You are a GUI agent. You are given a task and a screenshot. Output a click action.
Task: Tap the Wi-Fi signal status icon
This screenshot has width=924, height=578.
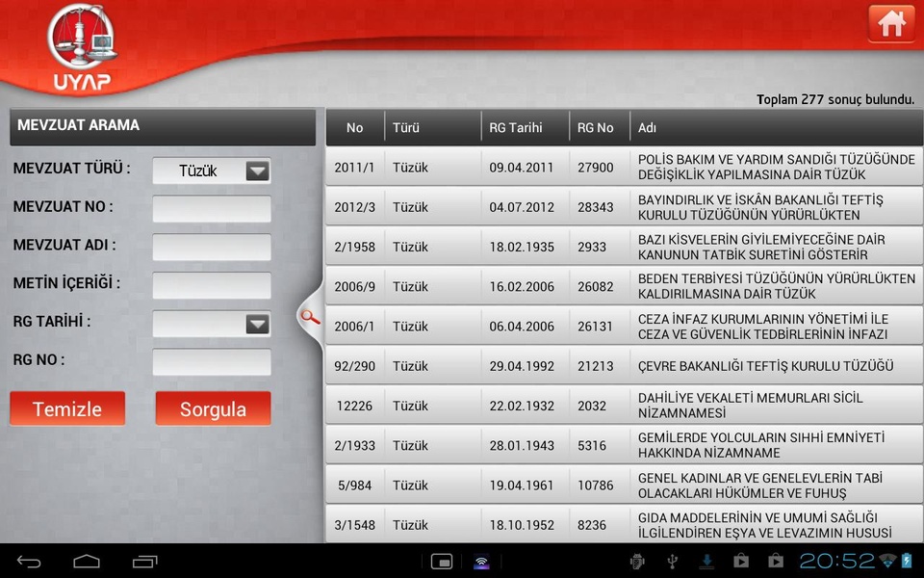[x=886, y=561]
